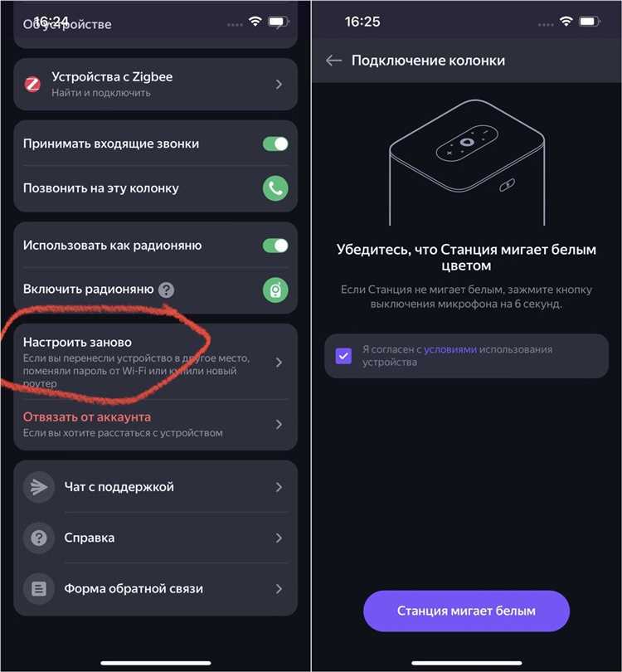622x672 pixels.
Task: Tap the red Zigbee logo icon
Action: pyautogui.click(x=32, y=84)
